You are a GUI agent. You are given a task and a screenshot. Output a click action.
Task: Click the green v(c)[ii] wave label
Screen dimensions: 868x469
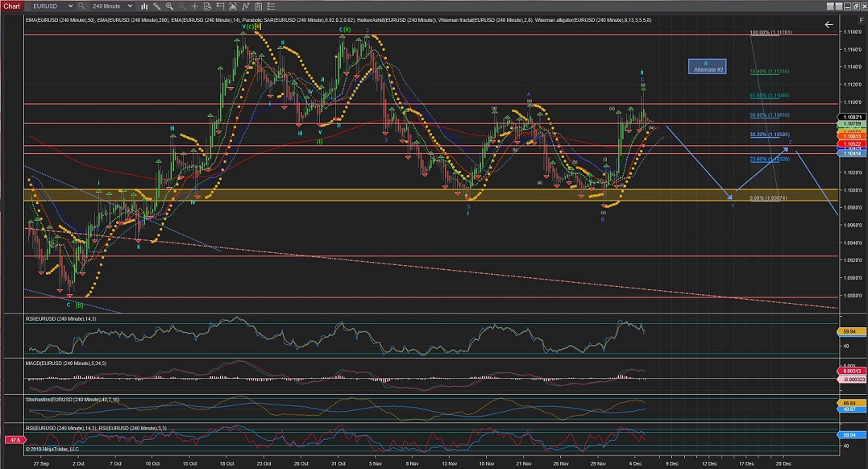click(251, 26)
